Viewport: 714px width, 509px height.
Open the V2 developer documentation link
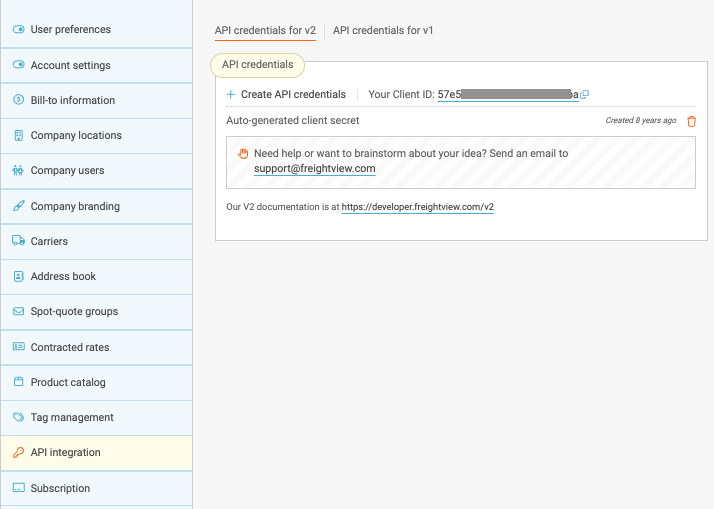(417, 207)
